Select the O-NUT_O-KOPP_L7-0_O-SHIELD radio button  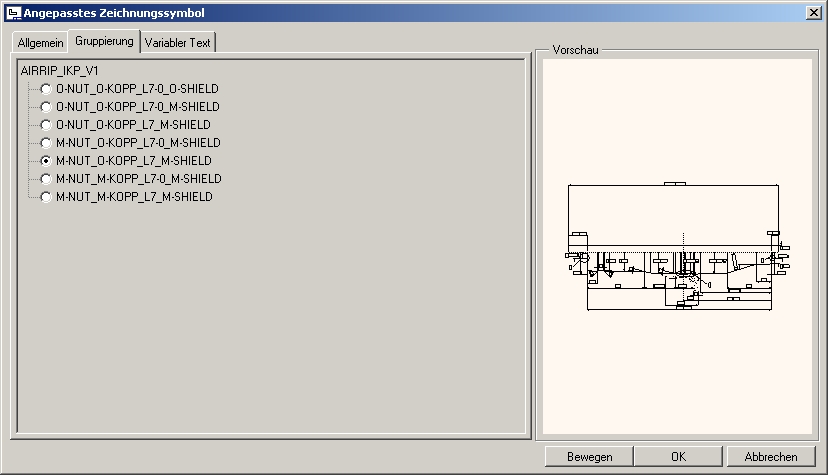46,89
